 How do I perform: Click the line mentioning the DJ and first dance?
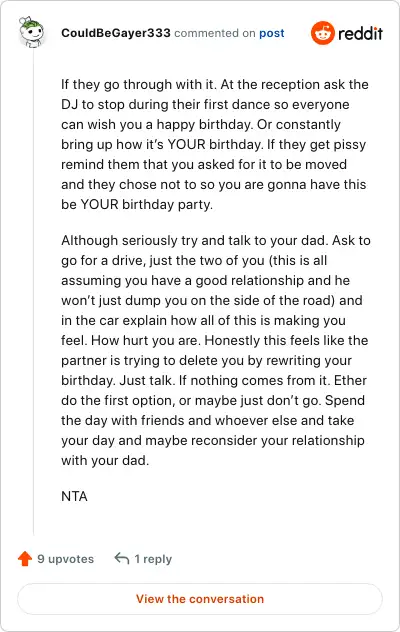click(x=205, y=105)
